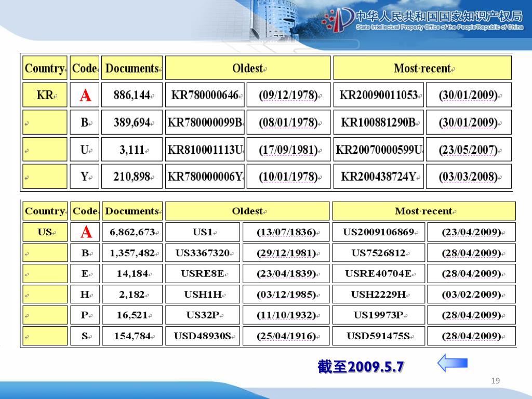Screen dimensions: 532x399
Task: Select the date (11/10/1932)
Action: (x=286, y=315)
